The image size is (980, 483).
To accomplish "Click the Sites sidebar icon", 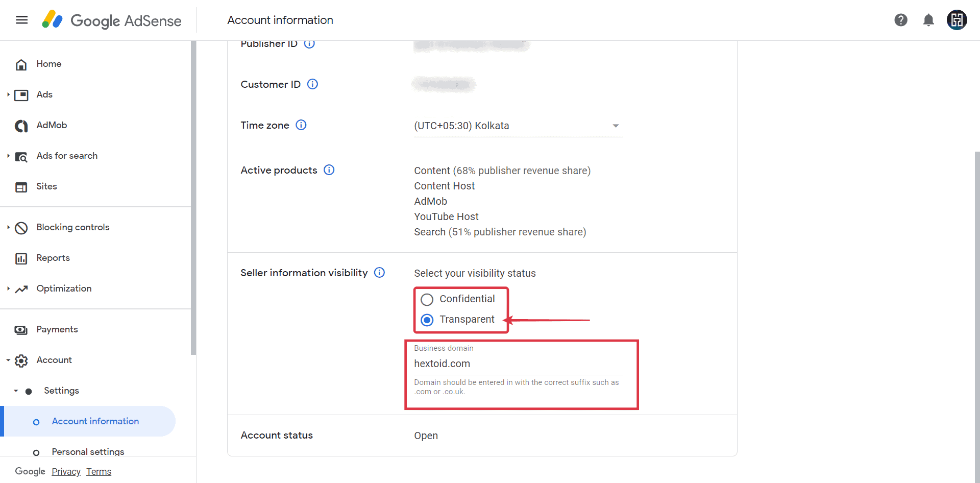I will click(21, 187).
